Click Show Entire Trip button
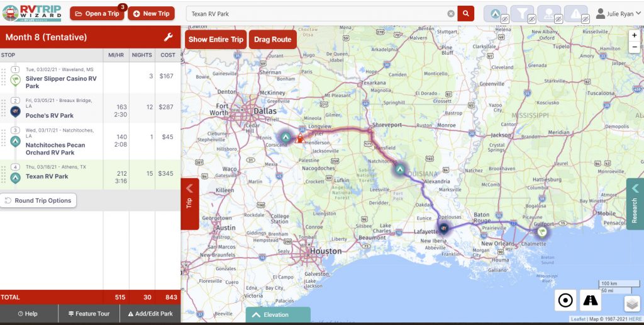Screen dimensions: 644x325 click(x=216, y=40)
